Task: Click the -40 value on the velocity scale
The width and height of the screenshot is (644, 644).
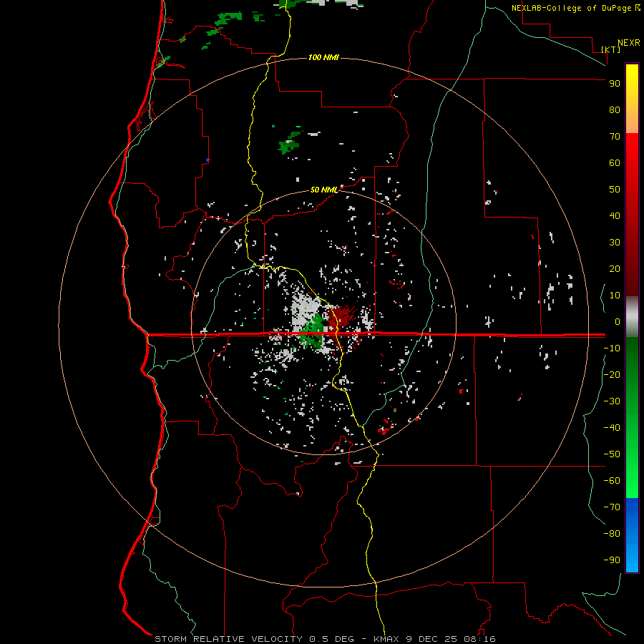Action: pos(612,428)
